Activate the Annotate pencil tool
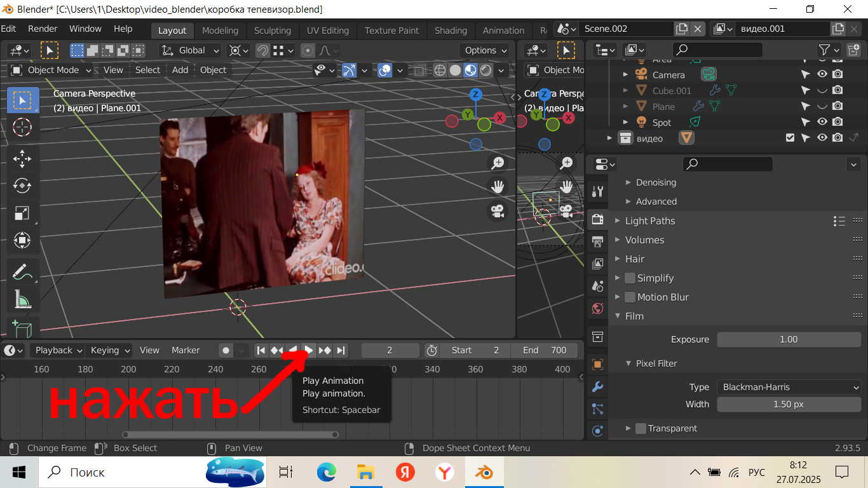The height and width of the screenshot is (488, 868). (x=22, y=272)
